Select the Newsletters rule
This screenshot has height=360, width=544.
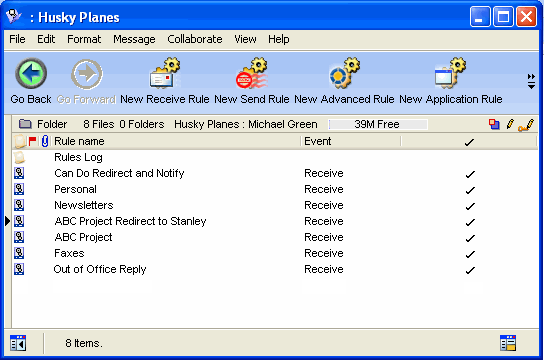pyautogui.click(x=84, y=205)
